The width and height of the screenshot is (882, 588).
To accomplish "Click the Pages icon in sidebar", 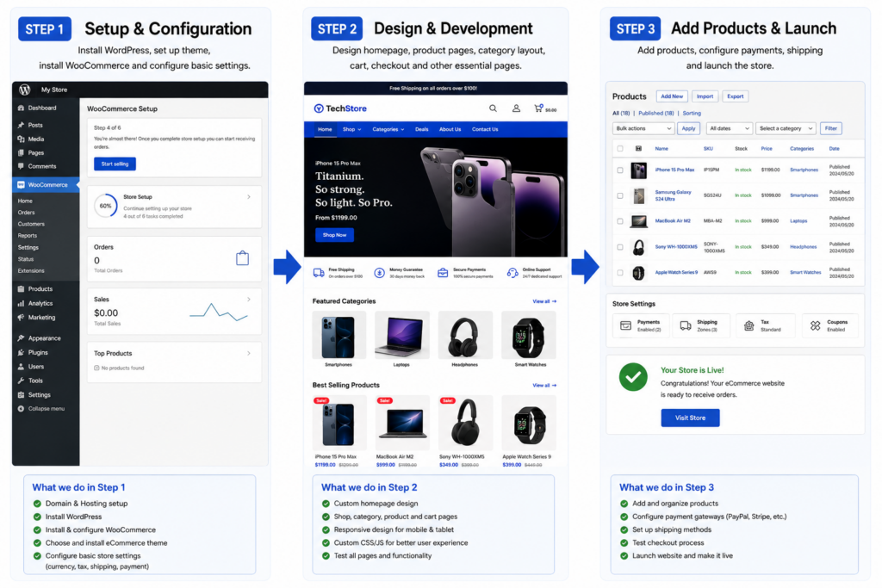I will [x=21, y=152].
